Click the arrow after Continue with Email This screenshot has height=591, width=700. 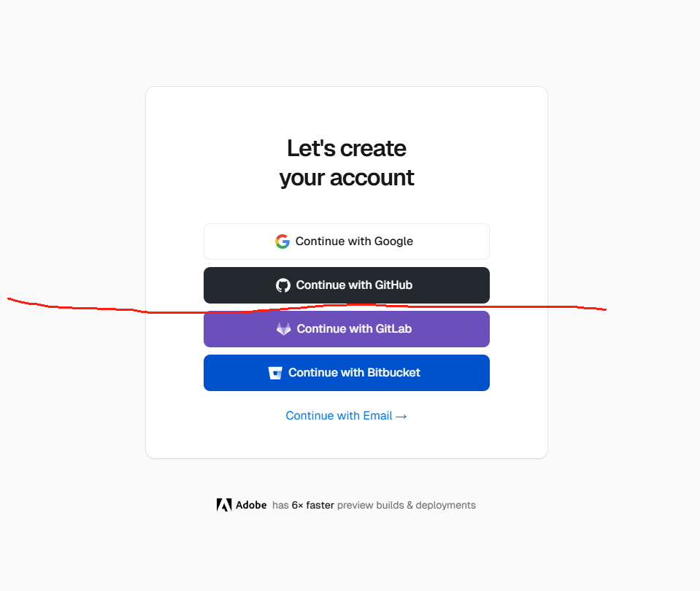[x=401, y=416]
